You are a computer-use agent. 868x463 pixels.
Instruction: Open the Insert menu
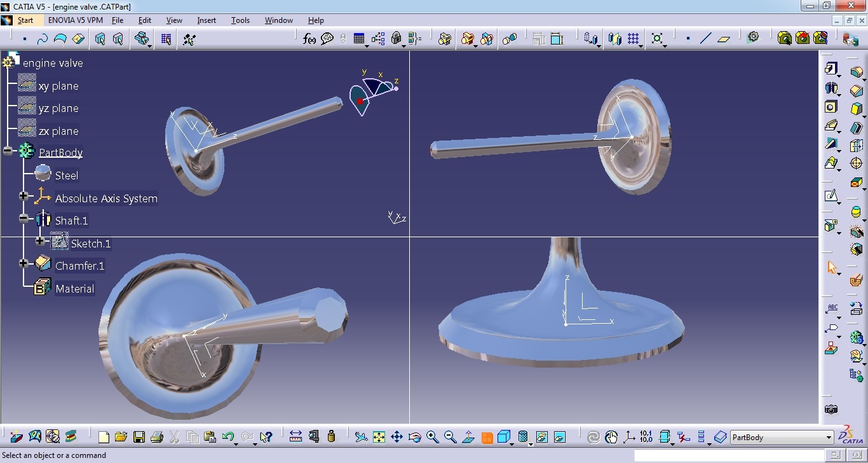[x=207, y=20]
